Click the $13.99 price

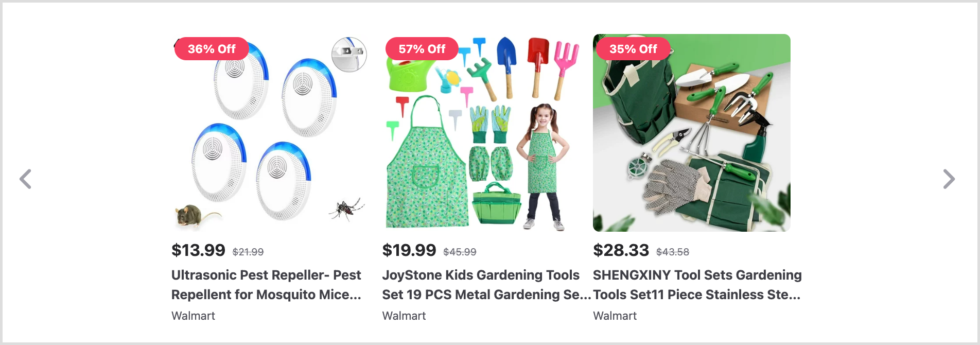pyautogui.click(x=198, y=250)
